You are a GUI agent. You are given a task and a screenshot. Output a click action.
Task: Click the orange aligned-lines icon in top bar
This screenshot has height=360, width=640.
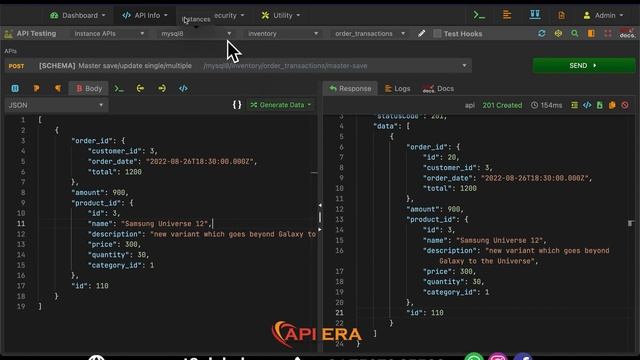[x=507, y=15]
